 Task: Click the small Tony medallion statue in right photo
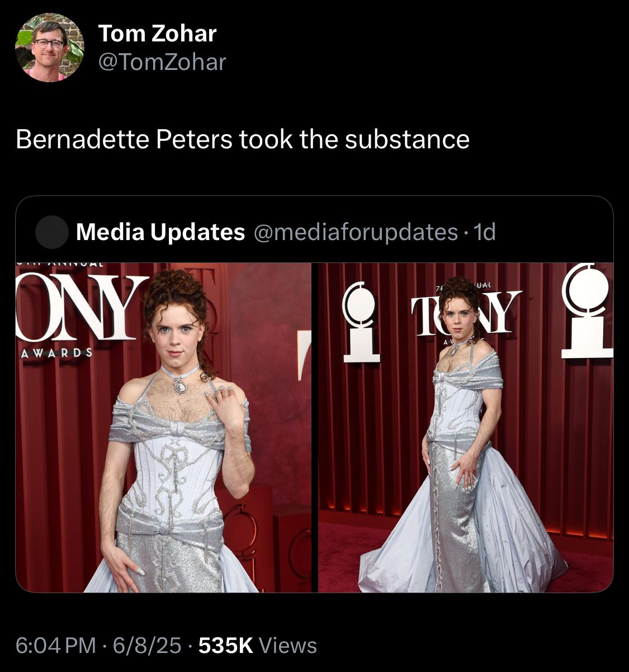coord(361,322)
